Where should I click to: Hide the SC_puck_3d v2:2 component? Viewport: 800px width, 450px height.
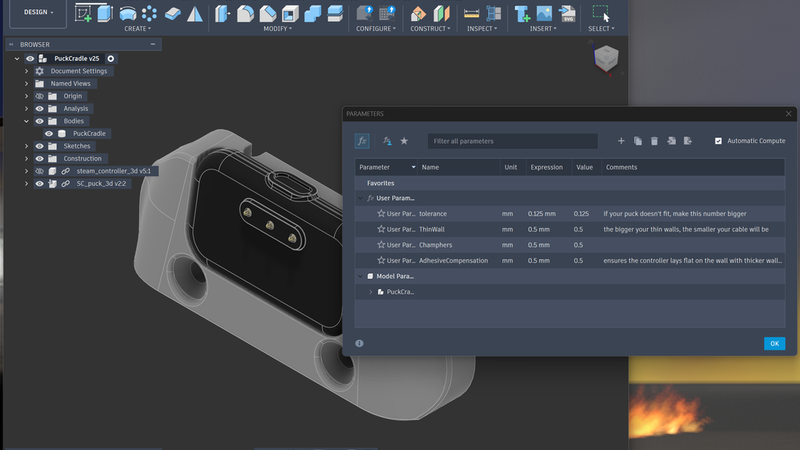(39, 184)
